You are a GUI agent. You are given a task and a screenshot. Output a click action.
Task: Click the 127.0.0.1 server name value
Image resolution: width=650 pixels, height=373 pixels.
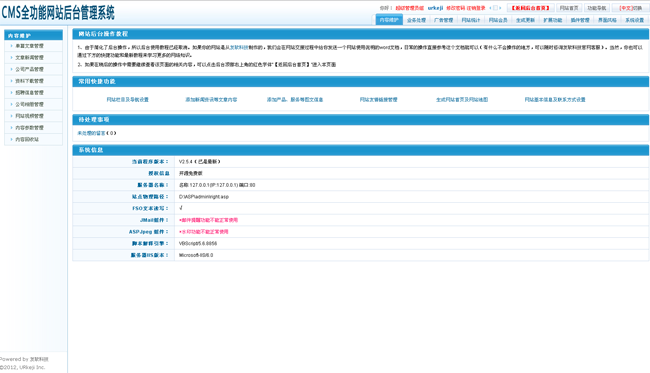coord(217,185)
